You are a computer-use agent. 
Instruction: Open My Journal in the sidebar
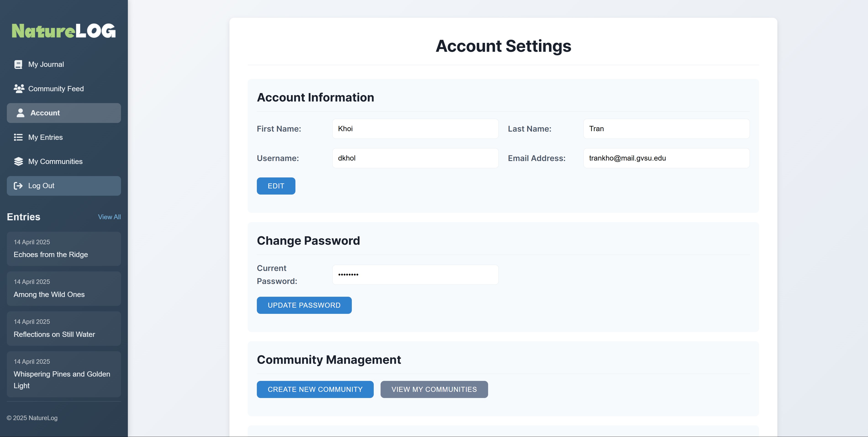(x=64, y=64)
